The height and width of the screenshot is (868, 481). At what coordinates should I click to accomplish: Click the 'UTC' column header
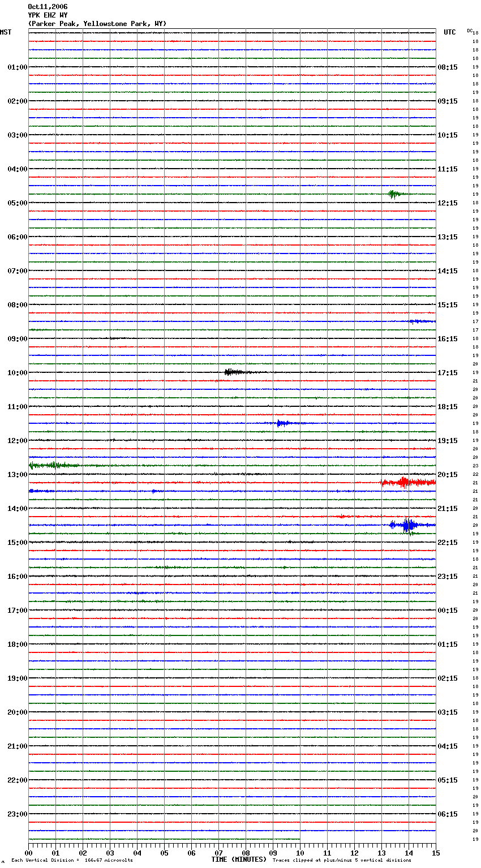(450, 32)
